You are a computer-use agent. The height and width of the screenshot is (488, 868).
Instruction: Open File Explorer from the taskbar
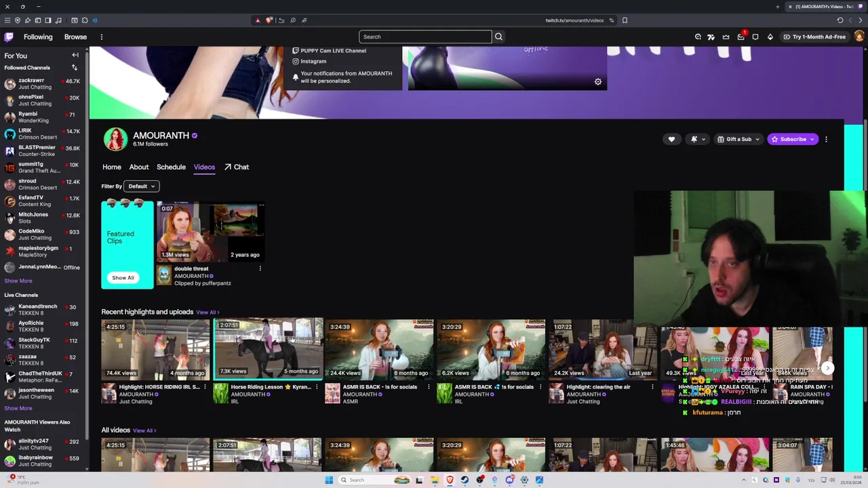(435, 480)
